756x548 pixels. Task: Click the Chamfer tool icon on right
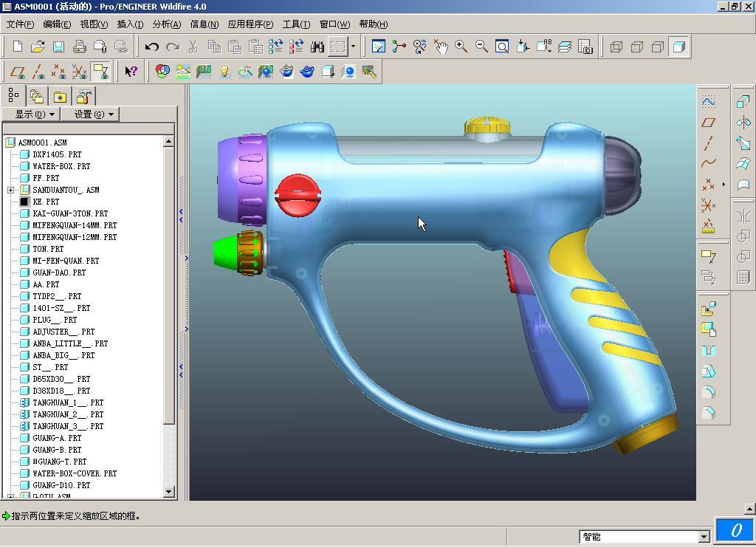708,412
